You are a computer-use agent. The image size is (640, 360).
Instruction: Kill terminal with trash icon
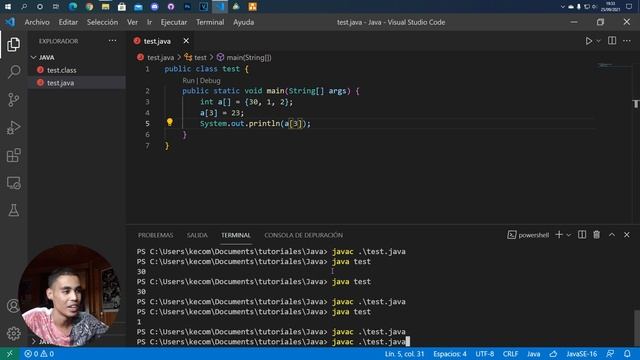coord(597,235)
